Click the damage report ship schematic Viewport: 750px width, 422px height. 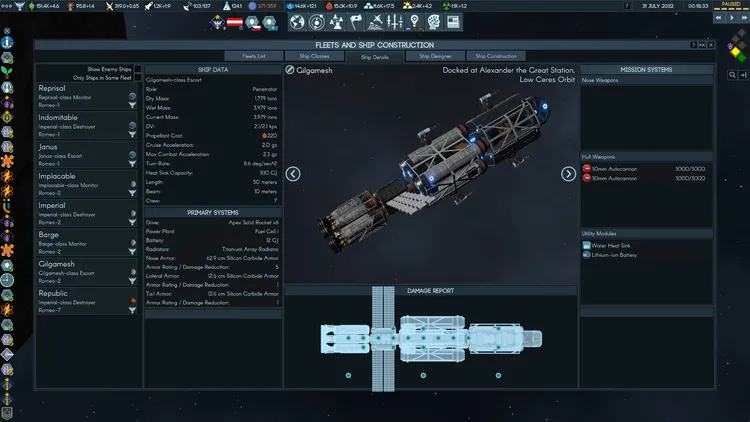pyautogui.click(x=431, y=338)
